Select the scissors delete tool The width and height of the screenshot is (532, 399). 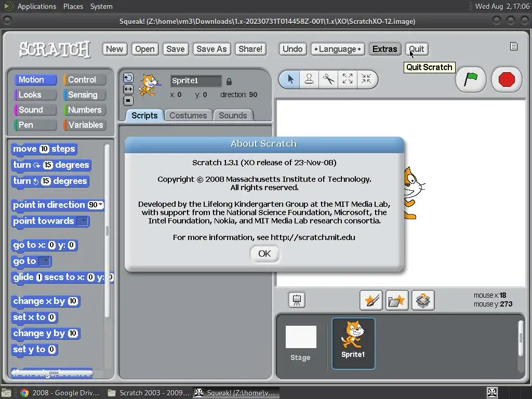[328, 79]
